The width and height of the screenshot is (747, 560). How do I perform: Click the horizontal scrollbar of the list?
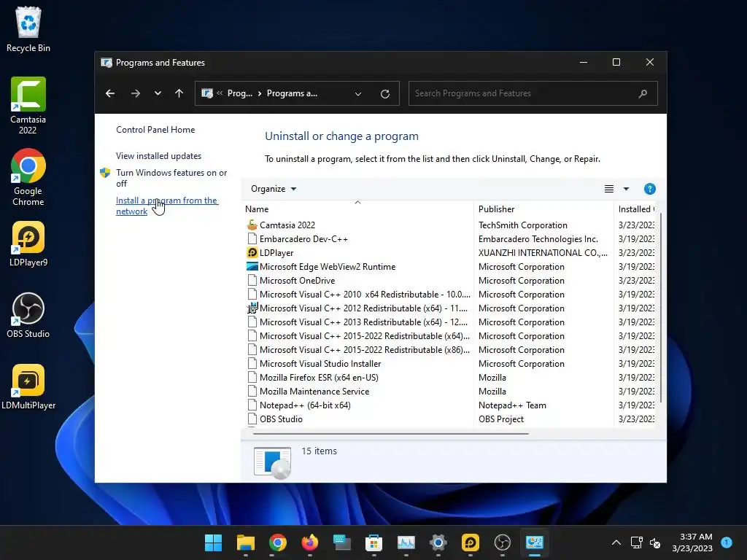[391, 434]
